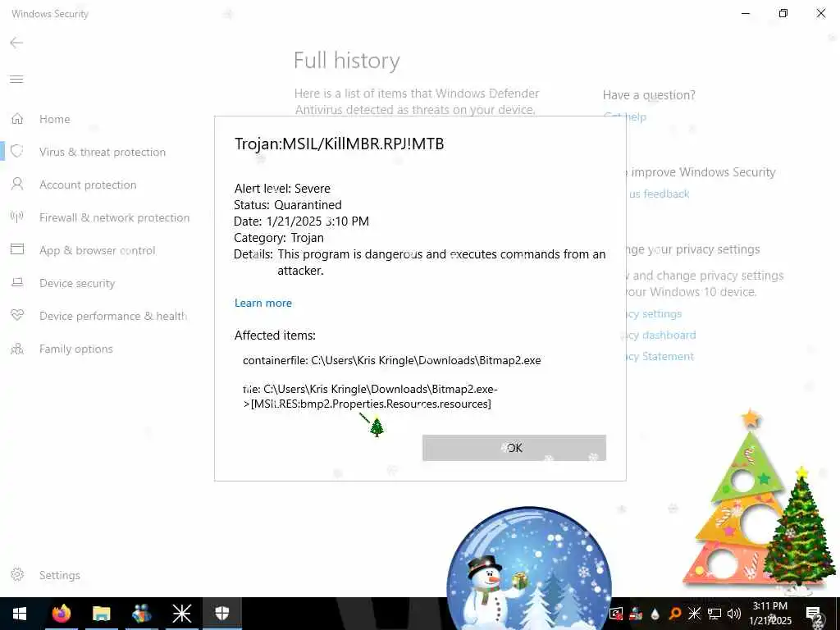The image size is (840, 630).
Task: Open the Privacy dashboard link
Action: [x=660, y=336]
